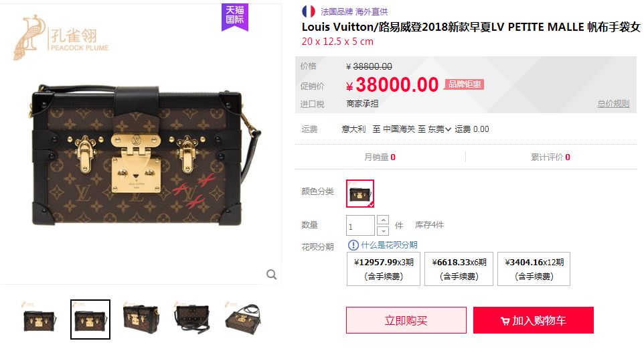644x355 pixels.
Task: Click the Peacock Plume store logo
Action: coord(62,38)
